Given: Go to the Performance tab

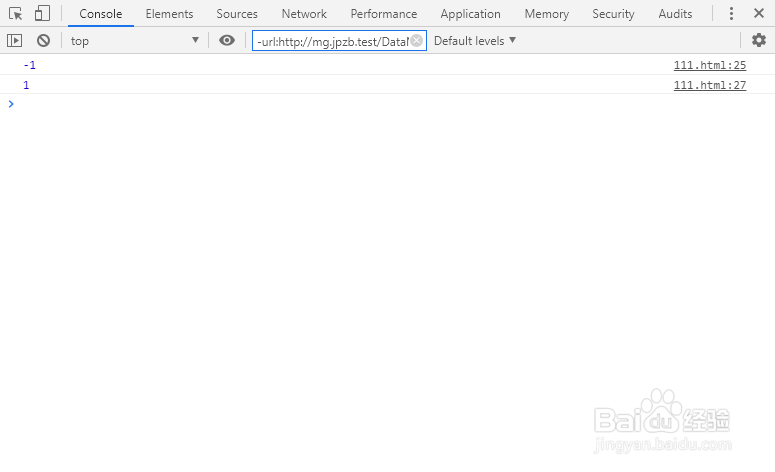Looking at the screenshot, I should (384, 14).
